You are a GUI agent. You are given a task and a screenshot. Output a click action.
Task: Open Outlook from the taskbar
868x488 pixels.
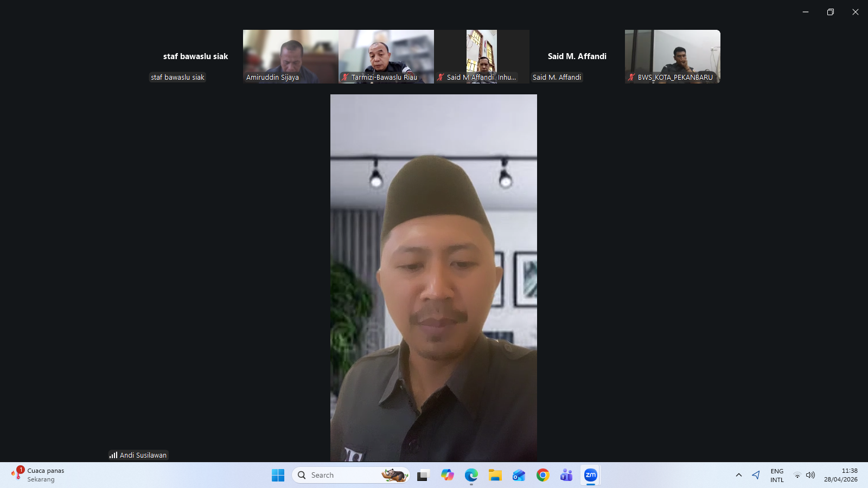[519, 476]
